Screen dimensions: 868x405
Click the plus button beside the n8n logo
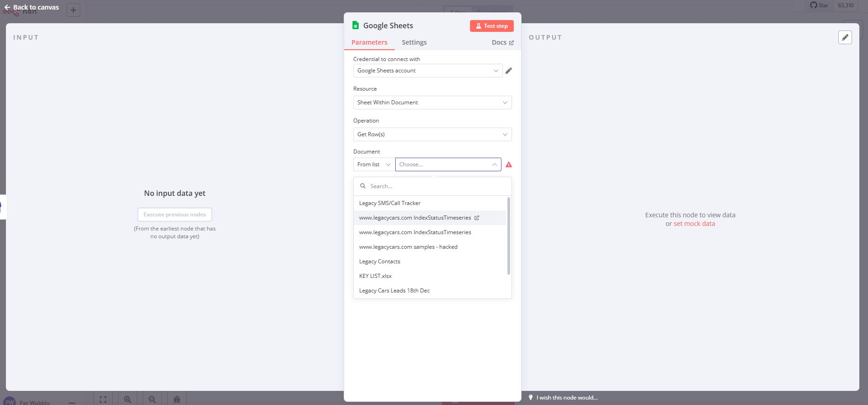point(73,10)
